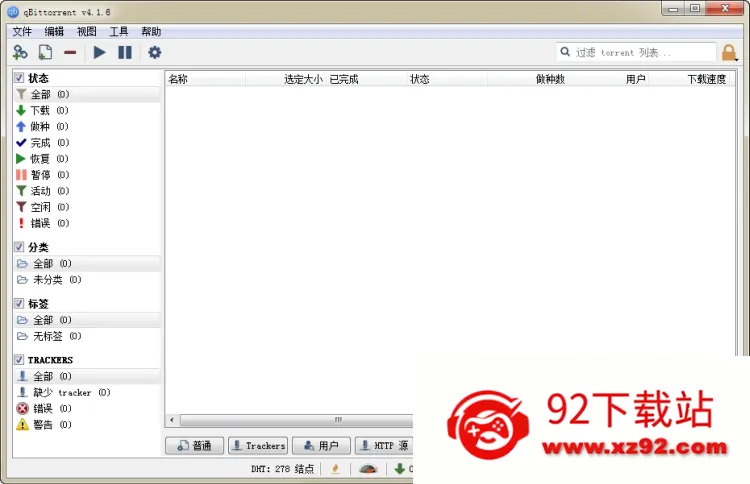Image resolution: width=750 pixels, height=484 pixels.
Task: Toggle the 标签 section checkbox
Action: pyautogui.click(x=19, y=303)
